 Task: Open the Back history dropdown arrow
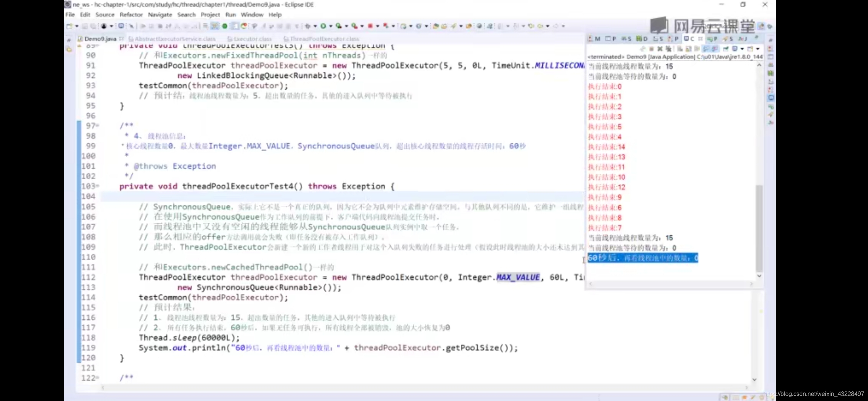point(548,26)
